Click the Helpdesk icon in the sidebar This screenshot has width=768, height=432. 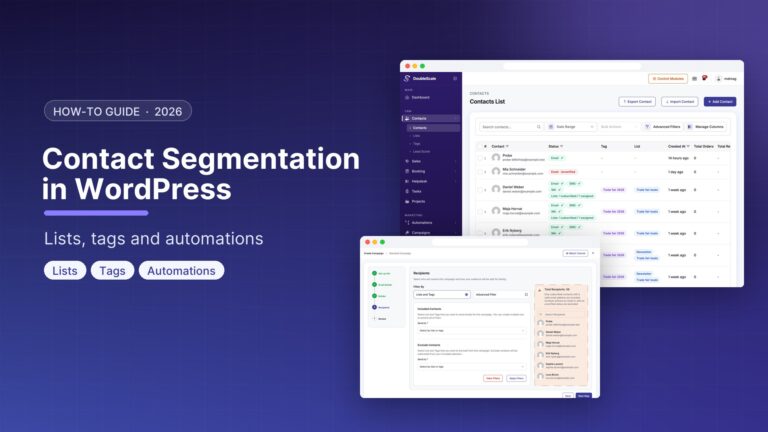407,181
